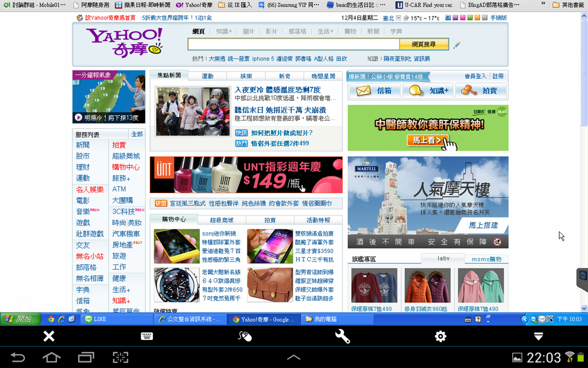Screen dimensions: 588x368
Task: Tap the Android back arrow
Action: (x=18, y=357)
